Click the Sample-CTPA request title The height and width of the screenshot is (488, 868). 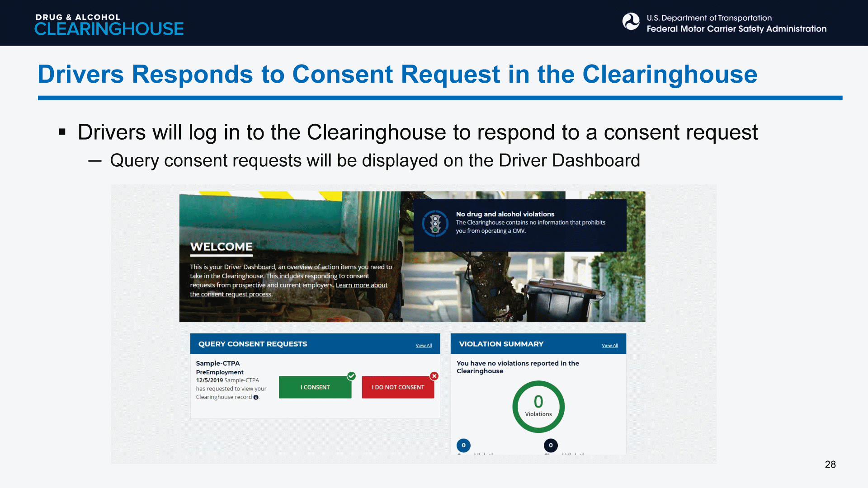pos(218,363)
